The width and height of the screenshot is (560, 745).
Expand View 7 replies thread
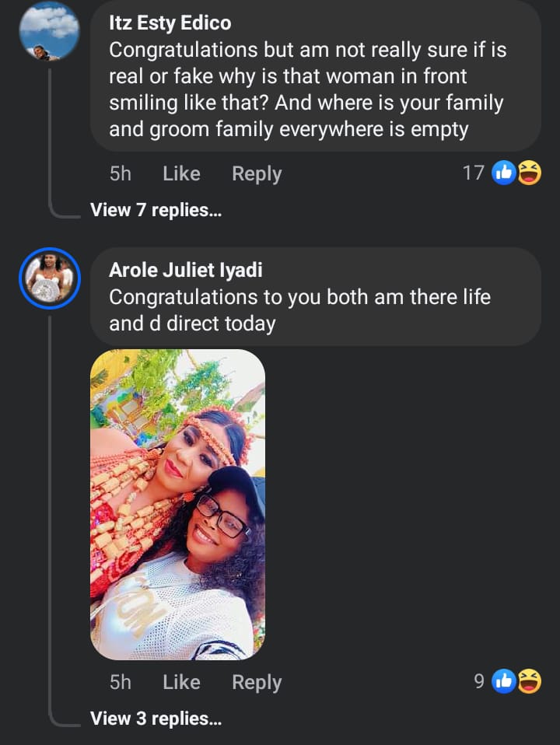click(156, 209)
